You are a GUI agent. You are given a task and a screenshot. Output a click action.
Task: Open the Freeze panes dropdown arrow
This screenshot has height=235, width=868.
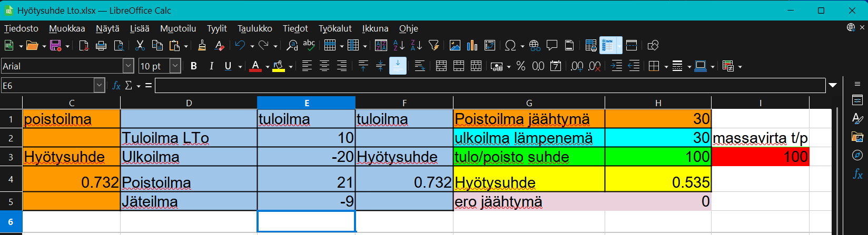(x=619, y=46)
